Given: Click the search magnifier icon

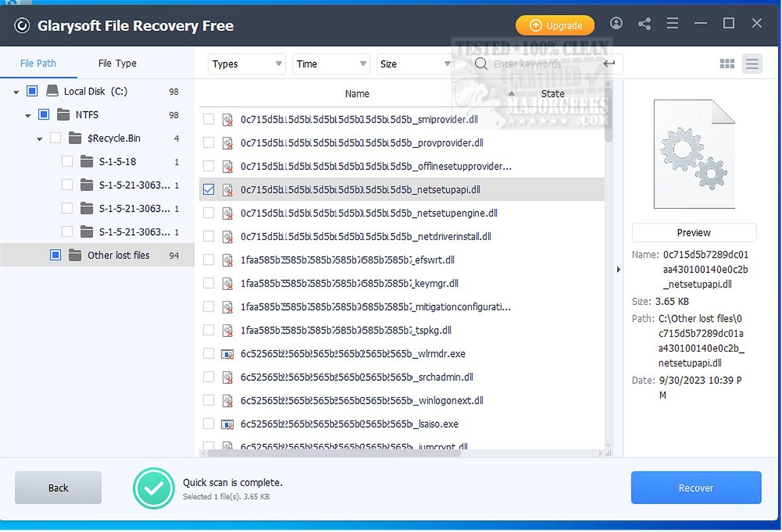Looking at the screenshot, I should point(481,64).
